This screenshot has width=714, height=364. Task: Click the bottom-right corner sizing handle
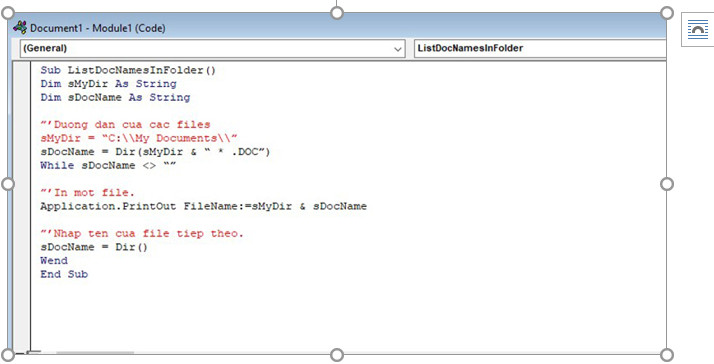point(667,355)
